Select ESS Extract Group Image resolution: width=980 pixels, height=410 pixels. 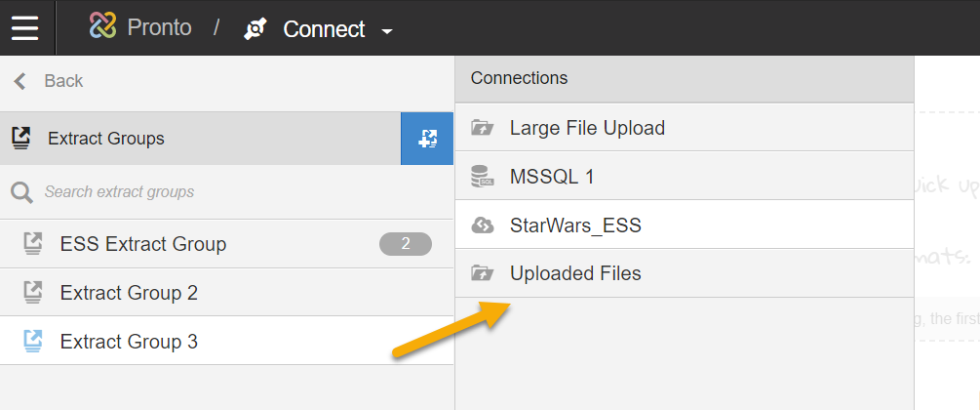(227, 244)
